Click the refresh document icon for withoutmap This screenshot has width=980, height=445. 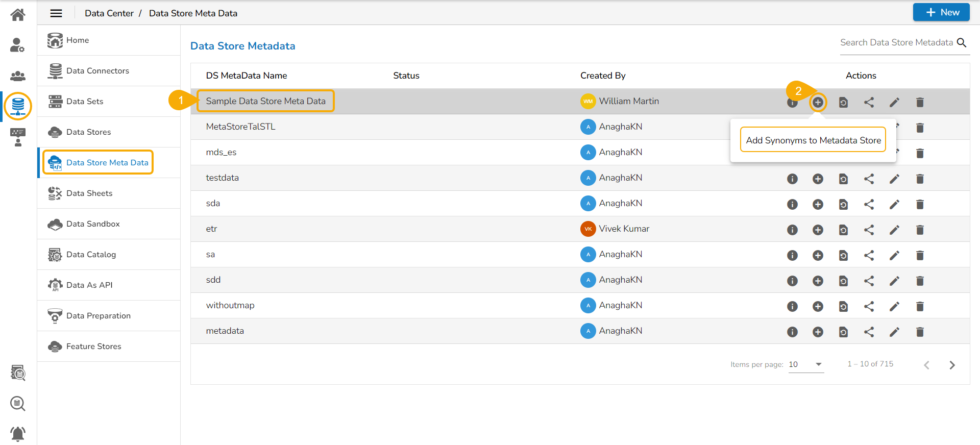tap(843, 307)
